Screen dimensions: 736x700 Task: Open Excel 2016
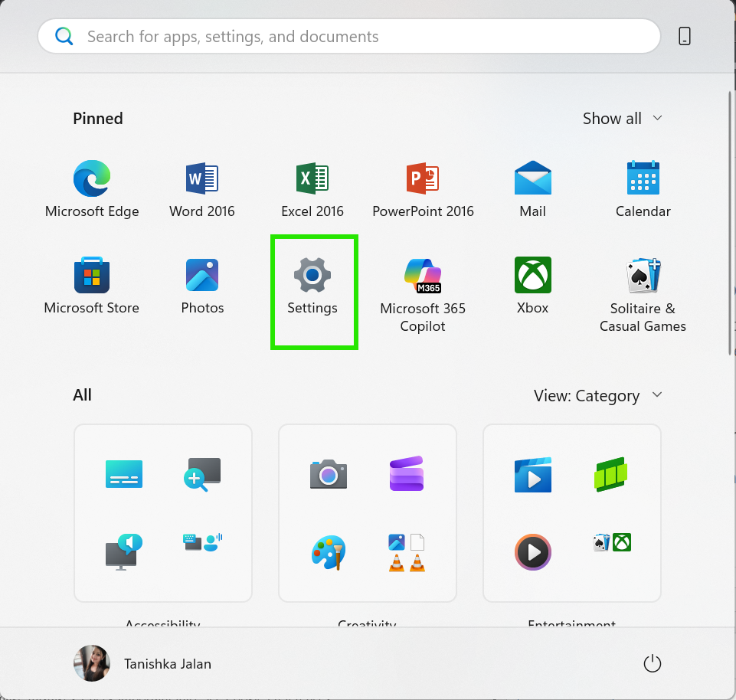pyautogui.click(x=312, y=188)
